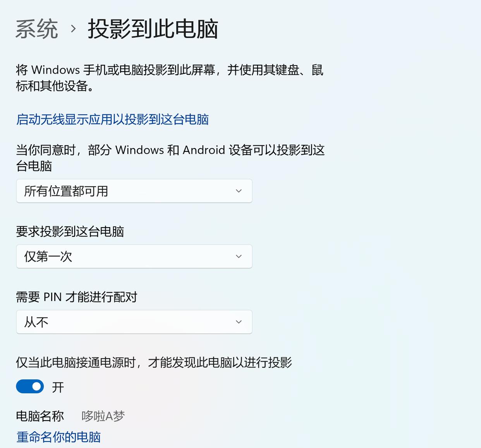Open 启动无线显示应用以投影到这台电脑 link
The image size is (481, 448).
(112, 120)
